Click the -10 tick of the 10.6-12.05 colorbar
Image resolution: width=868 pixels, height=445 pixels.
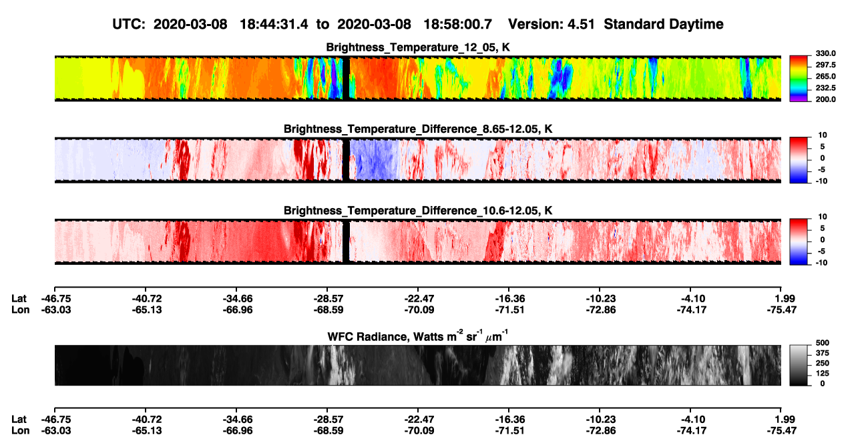point(821,262)
